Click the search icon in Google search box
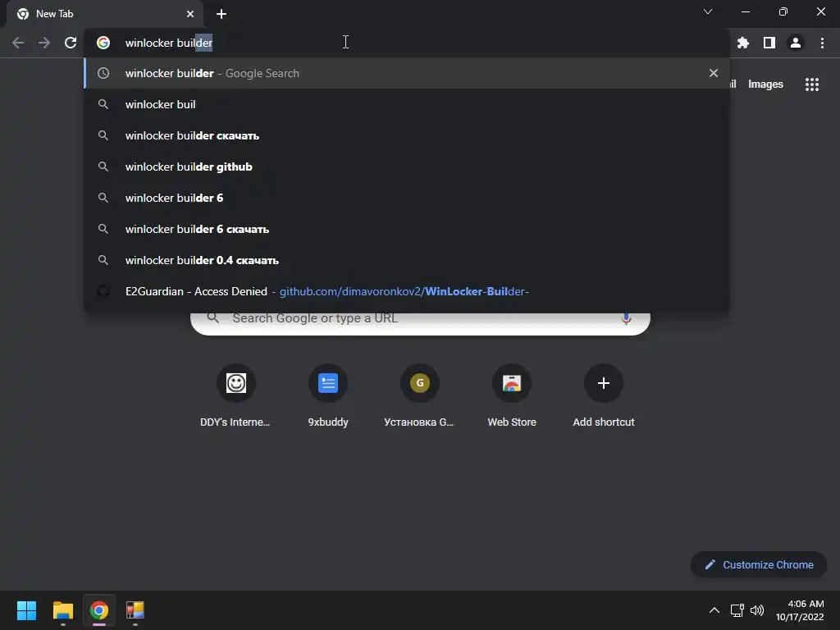 [213, 317]
